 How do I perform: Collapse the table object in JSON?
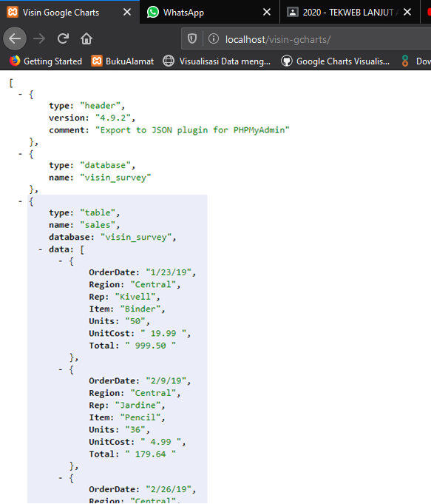tap(20, 201)
